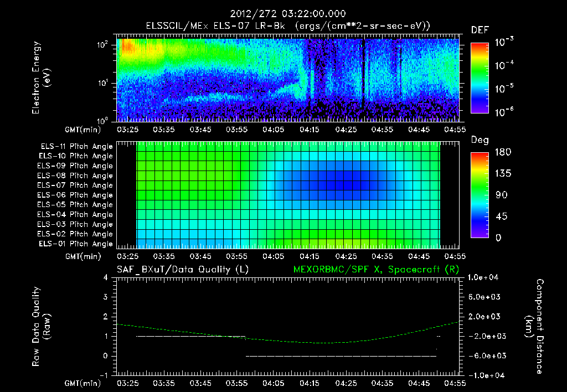Image resolution: width=567 pixels, height=392 pixels.
Task: Select the 10^-3 DEF color bar tick label
Action: (x=504, y=42)
